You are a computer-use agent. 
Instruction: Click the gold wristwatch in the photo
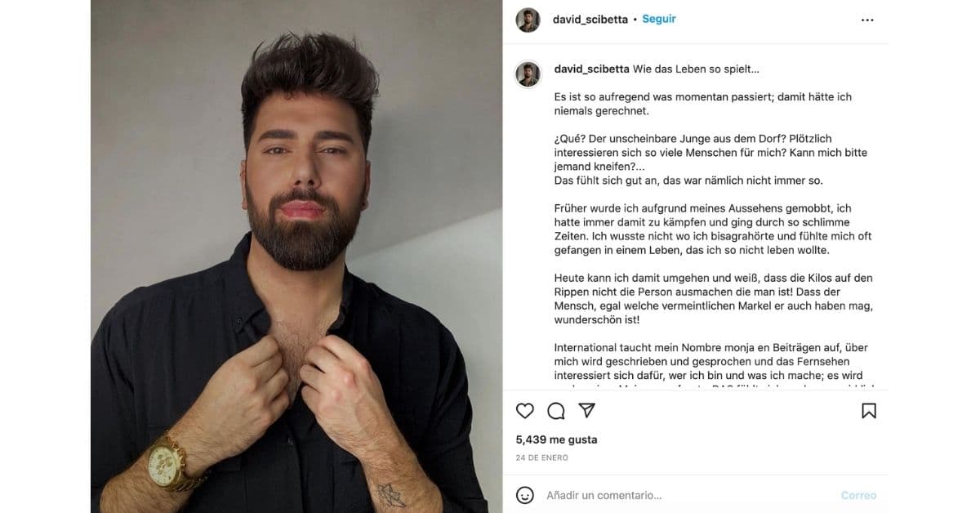[174, 462]
